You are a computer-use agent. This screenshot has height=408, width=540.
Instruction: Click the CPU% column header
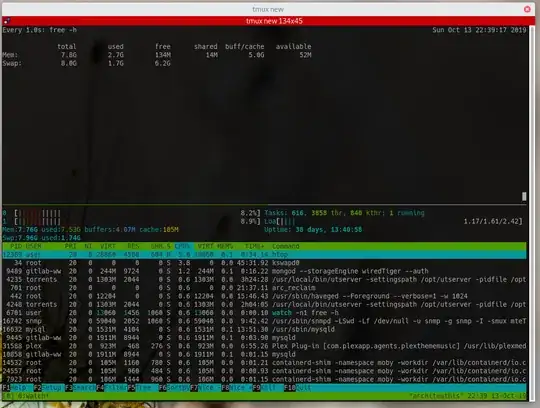click(x=182, y=246)
